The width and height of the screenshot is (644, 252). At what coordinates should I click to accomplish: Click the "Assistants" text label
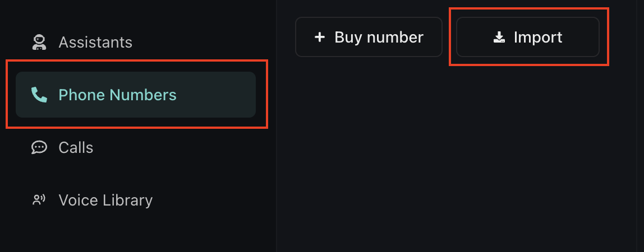coord(95,42)
